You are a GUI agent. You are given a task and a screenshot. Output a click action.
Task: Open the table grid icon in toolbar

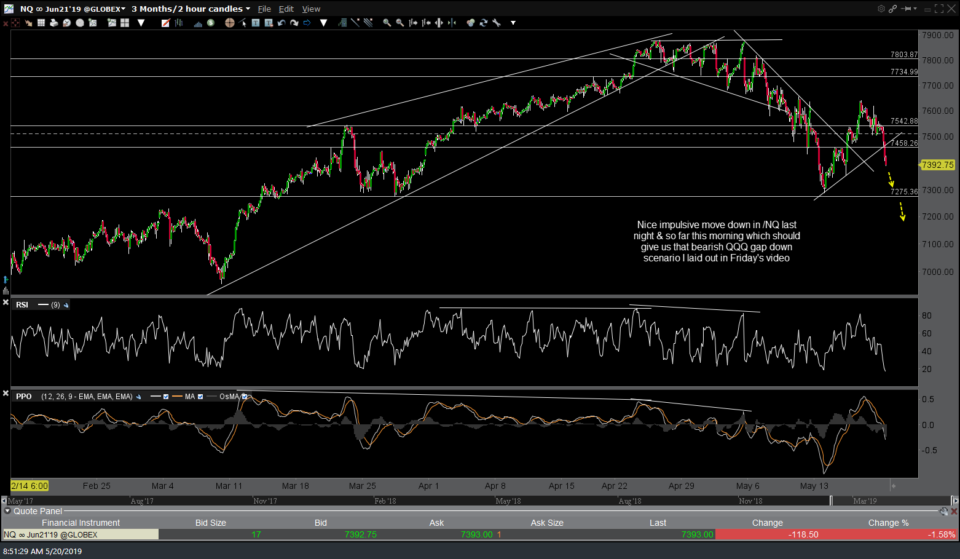click(x=41, y=23)
